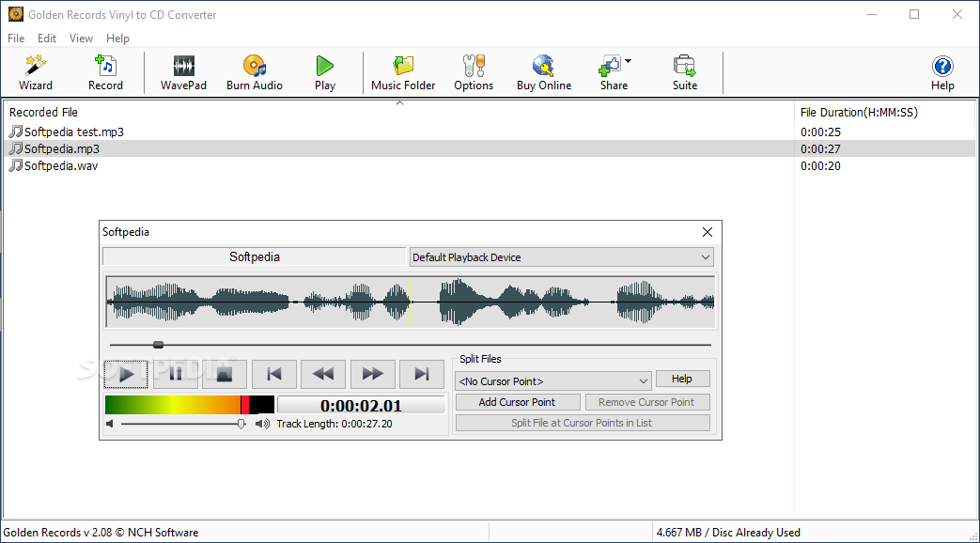Click the waveform at the yellow cursor line
The height and width of the screenshot is (543, 980).
pyautogui.click(x=412, y=303)
